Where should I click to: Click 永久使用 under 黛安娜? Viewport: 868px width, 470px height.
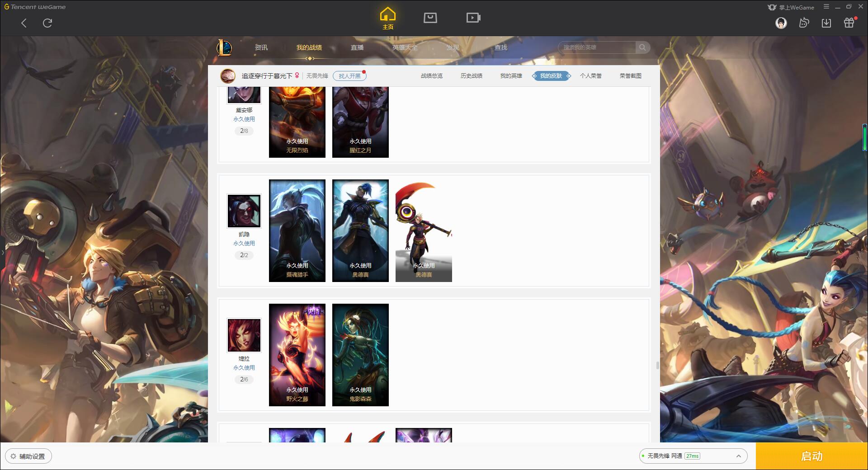[x=244, y=119]
